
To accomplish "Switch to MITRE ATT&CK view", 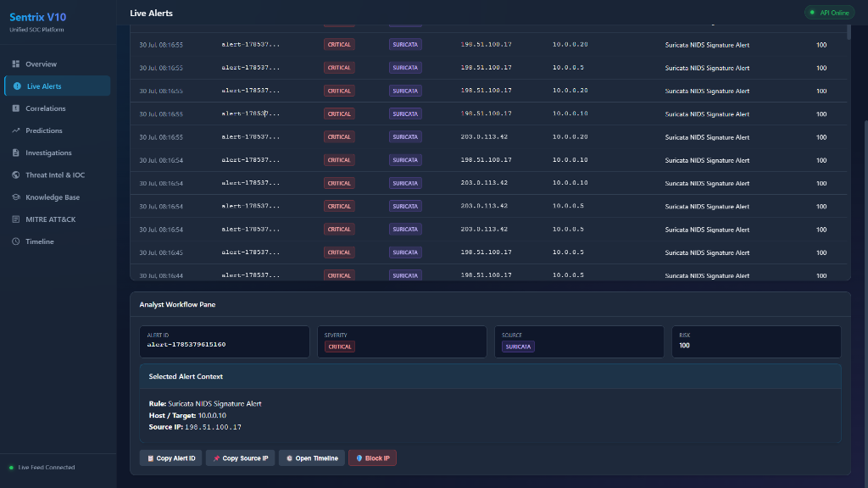I will tap(57, 219).
